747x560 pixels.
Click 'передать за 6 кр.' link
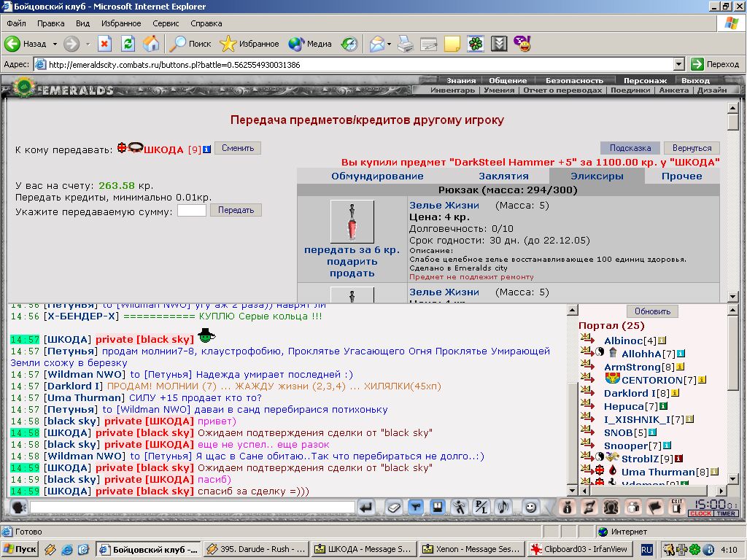[x=352, y=250]
